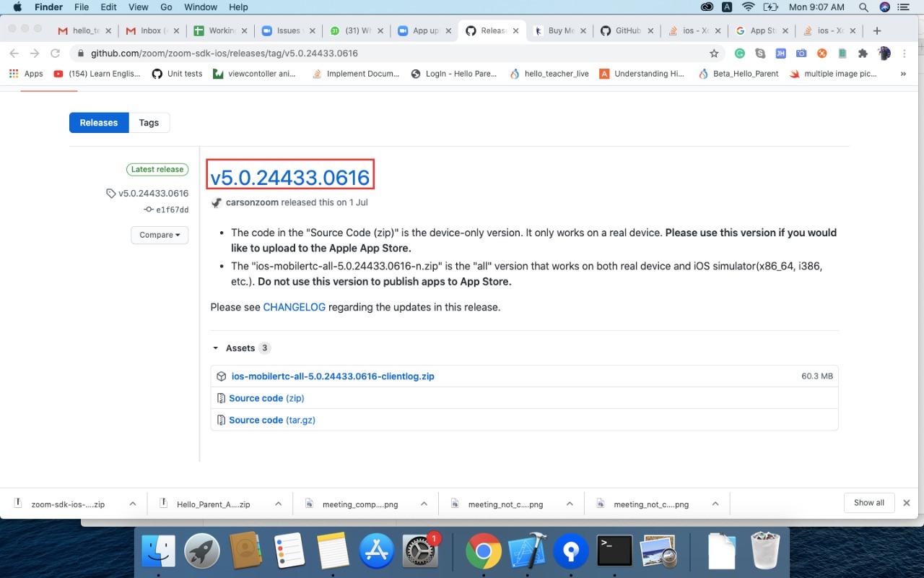Download Source code (zip)
Image resolution: width=924 pixels, height=578 pixels.
tap(266, 398)
